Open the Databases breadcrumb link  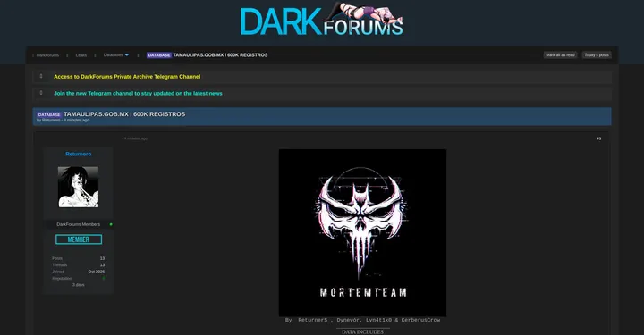tap(113, 55)
